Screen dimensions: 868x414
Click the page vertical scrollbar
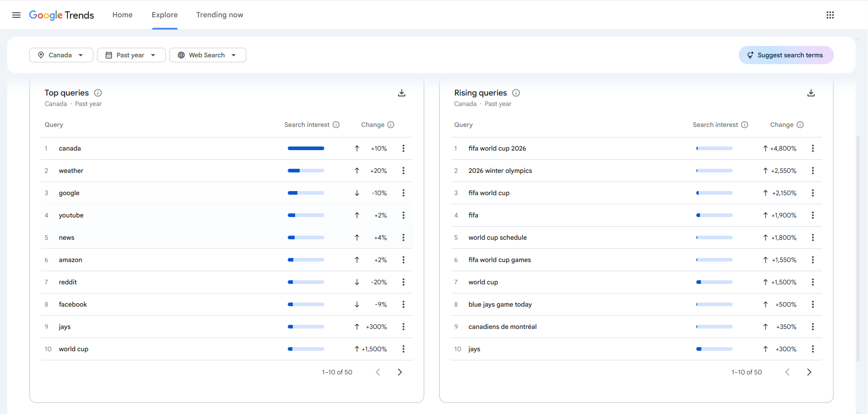pos(858,248)
